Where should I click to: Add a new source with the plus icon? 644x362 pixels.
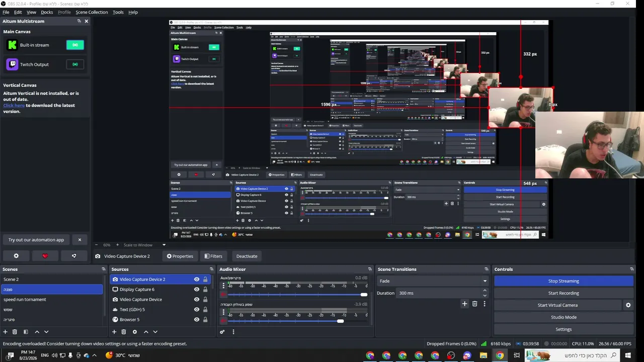click(x=114, y=332)
